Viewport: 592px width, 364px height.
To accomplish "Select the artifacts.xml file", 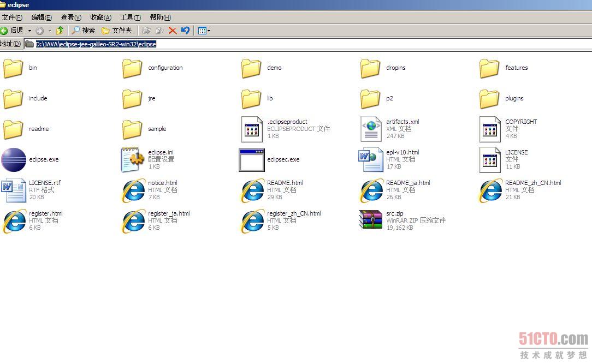I will click(371, 129).
